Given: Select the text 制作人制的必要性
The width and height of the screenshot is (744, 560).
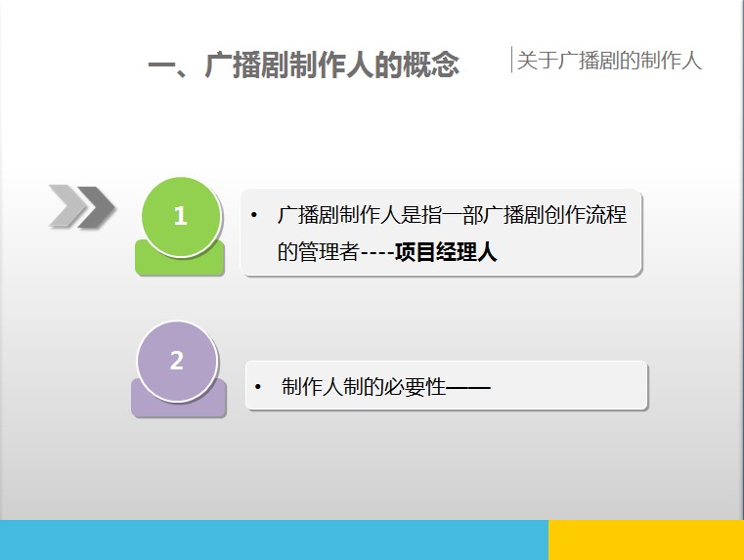Looking at the screenshot, I should click(x=363, y=387).
